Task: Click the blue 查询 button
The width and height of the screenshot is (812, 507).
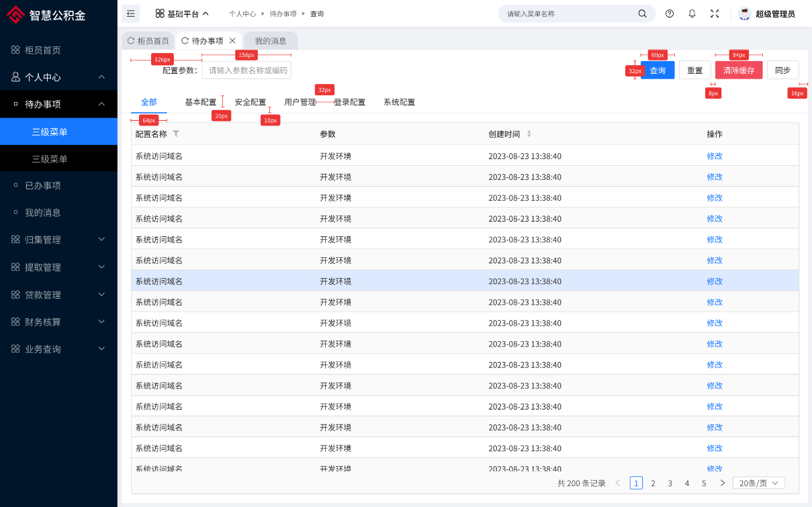Action: (658, 71)
